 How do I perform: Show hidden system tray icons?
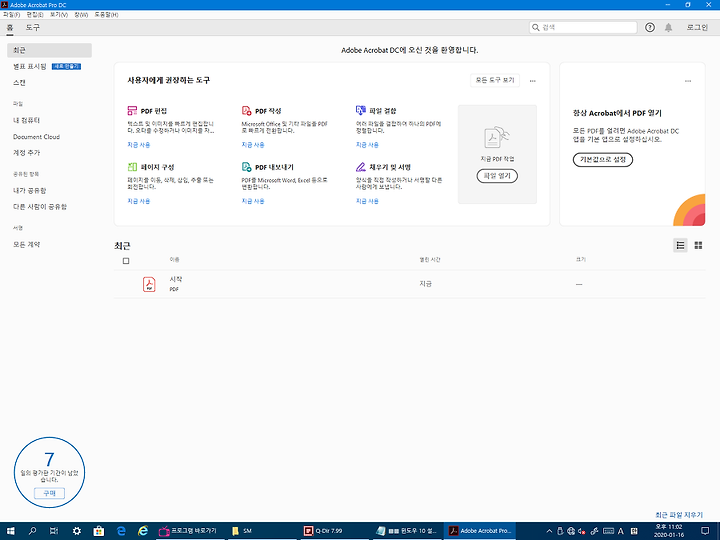549,531
